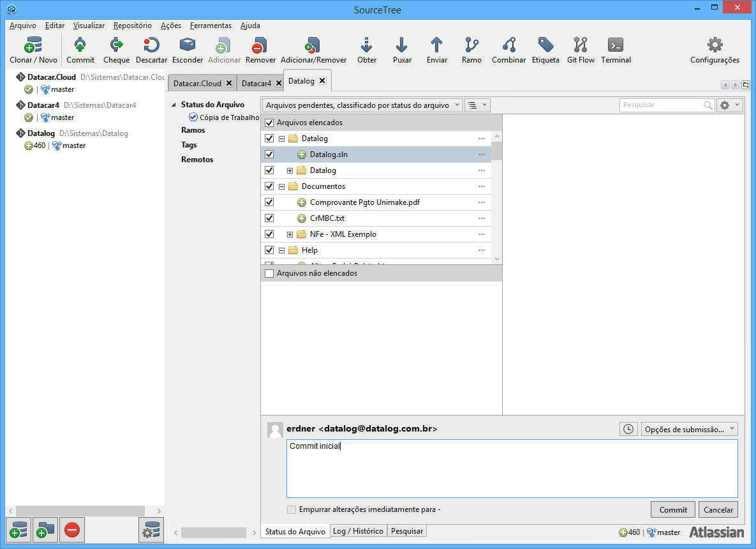Collapse the top Datalog folder

[x=281, y=139]
